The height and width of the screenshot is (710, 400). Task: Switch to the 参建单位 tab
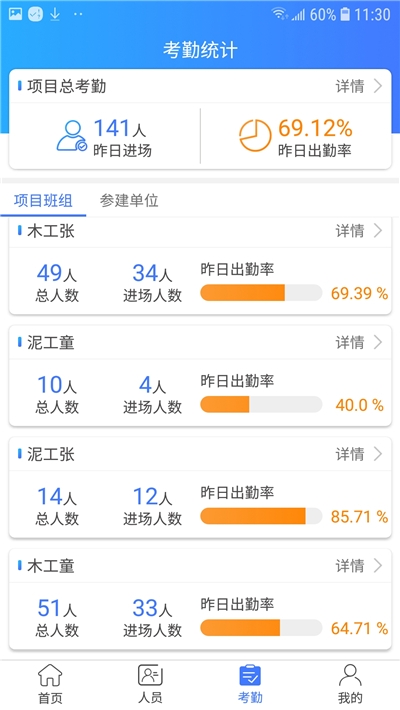129,201
